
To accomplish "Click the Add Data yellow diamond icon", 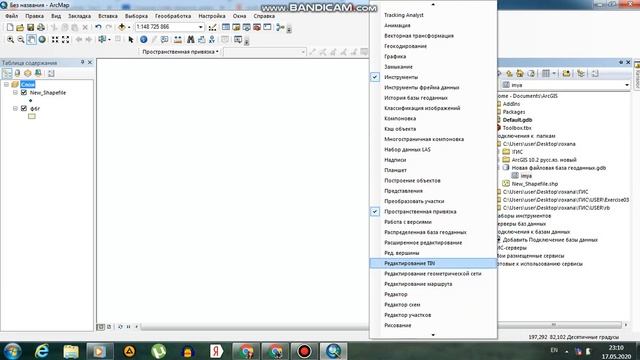I will [122, 27].
